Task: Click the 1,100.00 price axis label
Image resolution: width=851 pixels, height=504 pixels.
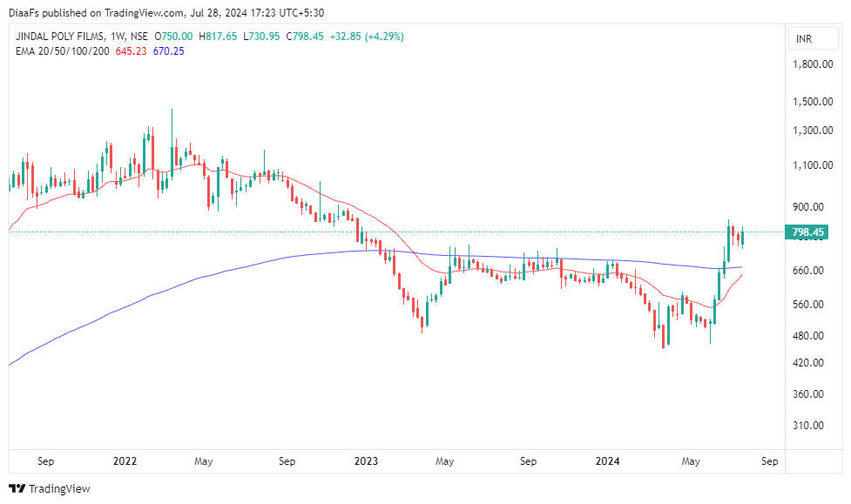Action: click(x=813, y=165)
